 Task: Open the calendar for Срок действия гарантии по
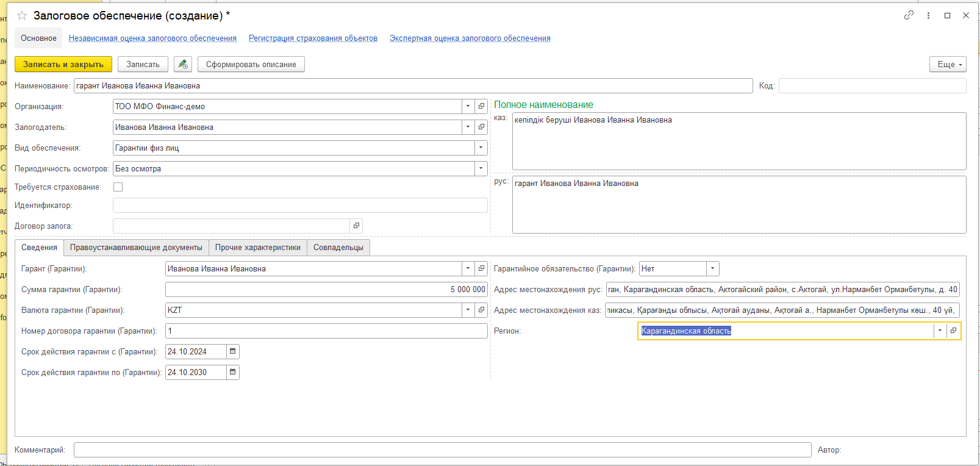coord(232,372)
